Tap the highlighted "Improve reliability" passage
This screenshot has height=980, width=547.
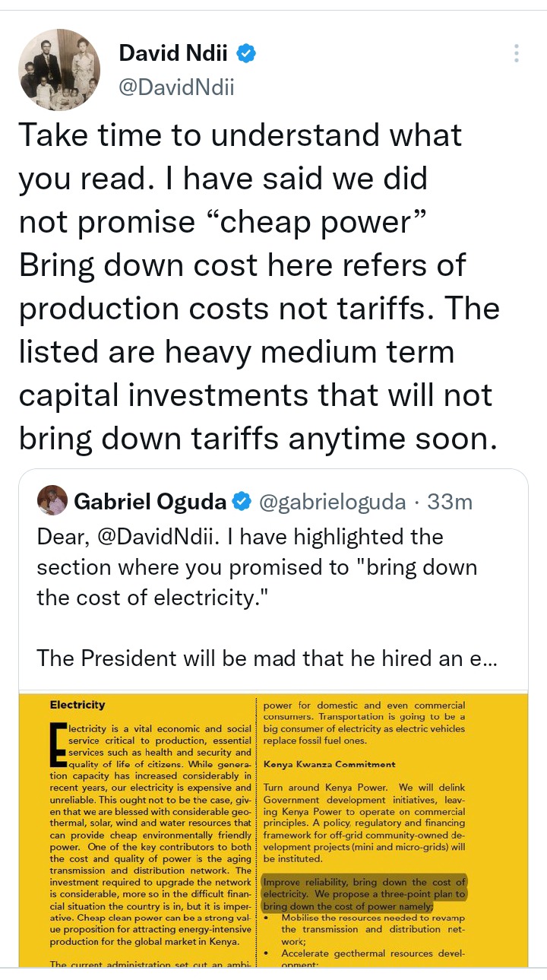(363, 894)
